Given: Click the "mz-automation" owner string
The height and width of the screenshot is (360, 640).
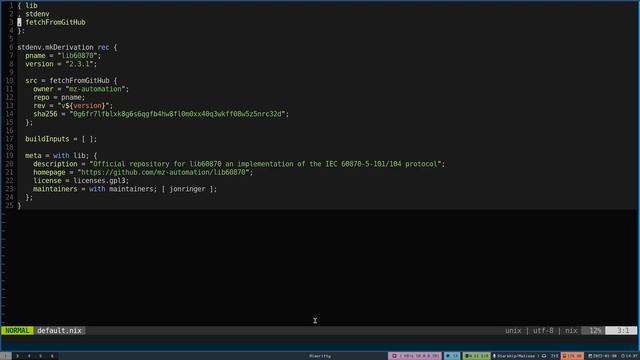Looking at the screenshot, I should click(95, 89).
